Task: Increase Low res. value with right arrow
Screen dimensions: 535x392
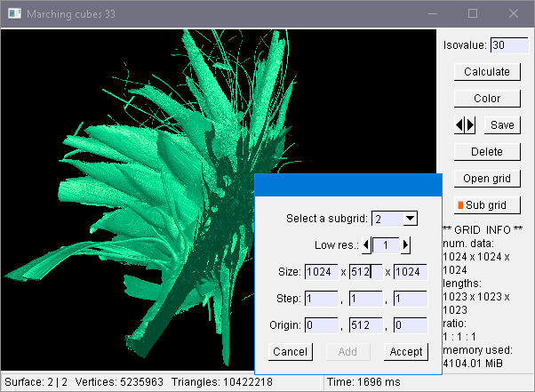Action: [x=406, y=244]
